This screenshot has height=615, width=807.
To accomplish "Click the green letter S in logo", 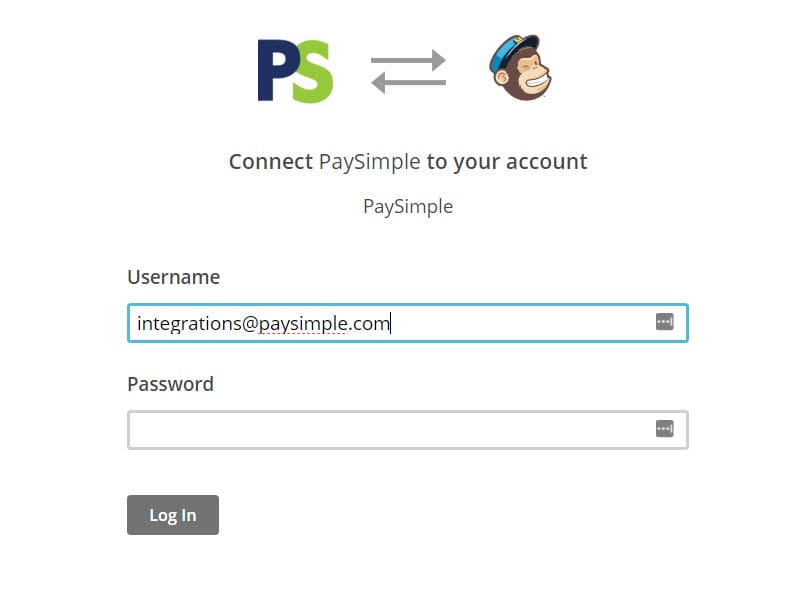I will (x=313, y=72).
